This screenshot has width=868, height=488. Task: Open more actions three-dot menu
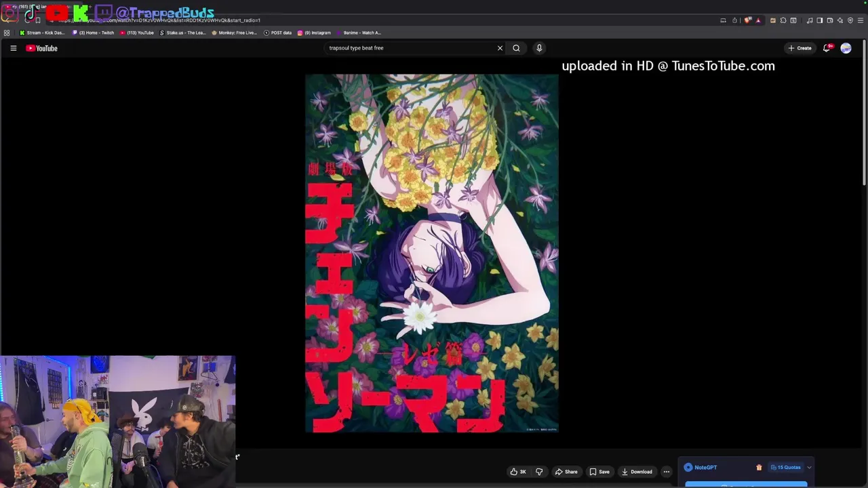pos(666,472)
